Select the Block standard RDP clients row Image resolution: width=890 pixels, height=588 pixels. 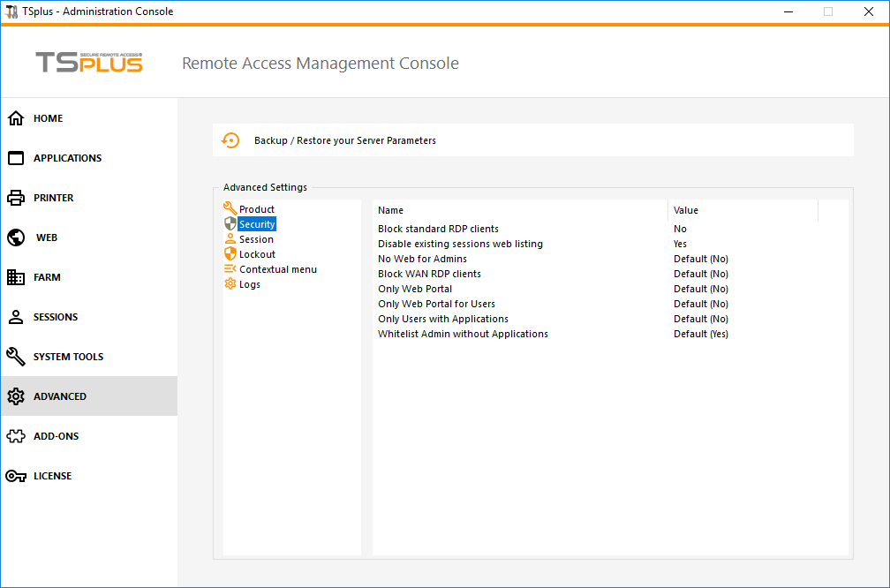tap(438, 229)
